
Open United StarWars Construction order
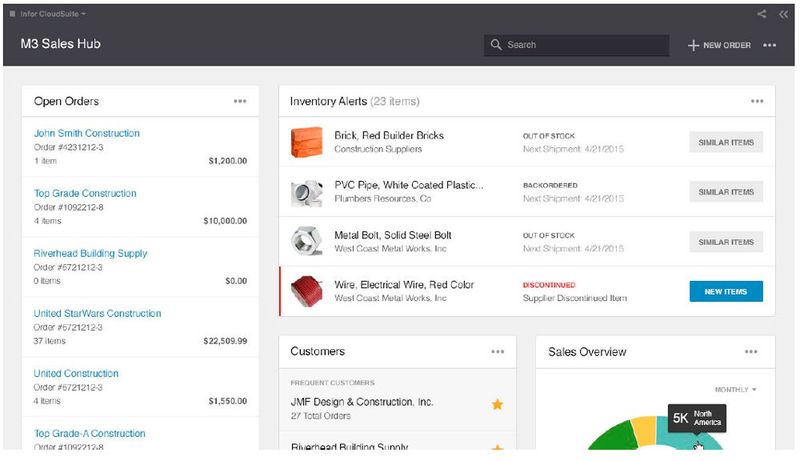(x=97, y=313)
